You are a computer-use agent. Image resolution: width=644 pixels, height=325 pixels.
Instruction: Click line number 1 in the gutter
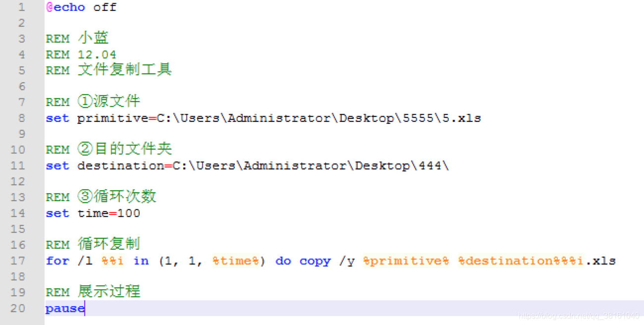tap(21, 7)
